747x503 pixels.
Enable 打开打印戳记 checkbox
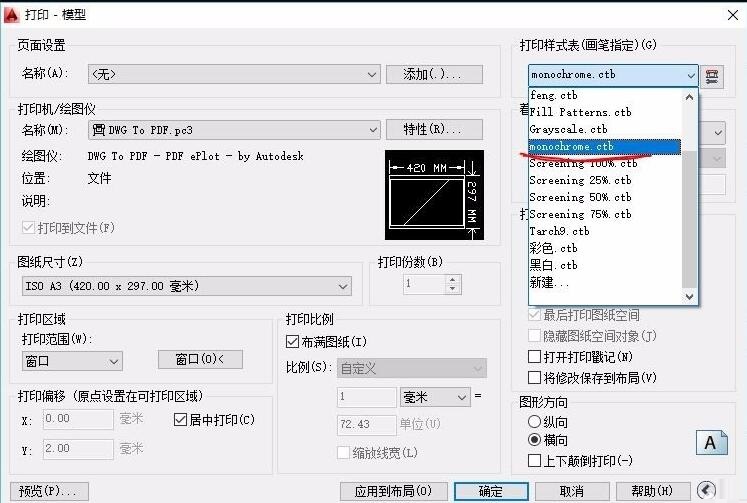535,357
